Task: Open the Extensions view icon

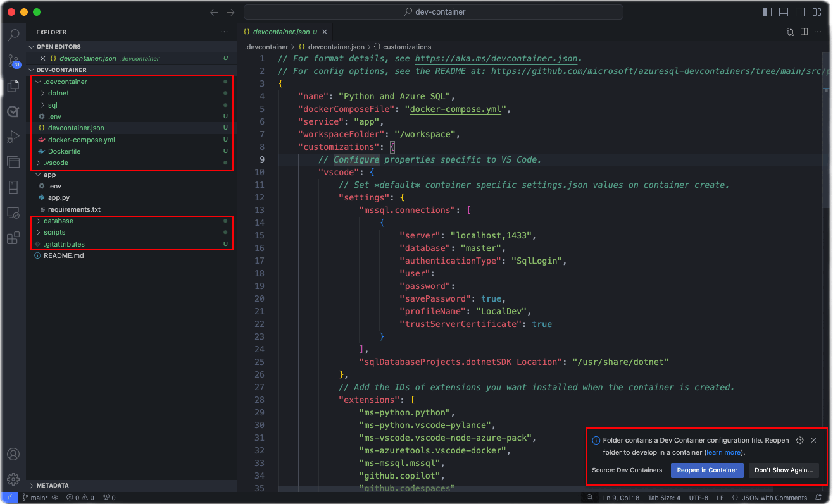Action: point(13,237)
